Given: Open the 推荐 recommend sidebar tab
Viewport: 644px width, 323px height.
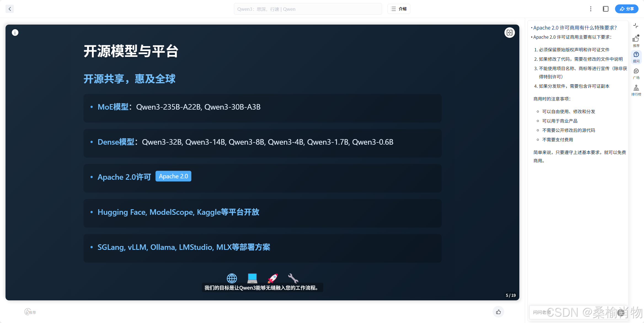Looking at the screenshot, I should (636, 41).
